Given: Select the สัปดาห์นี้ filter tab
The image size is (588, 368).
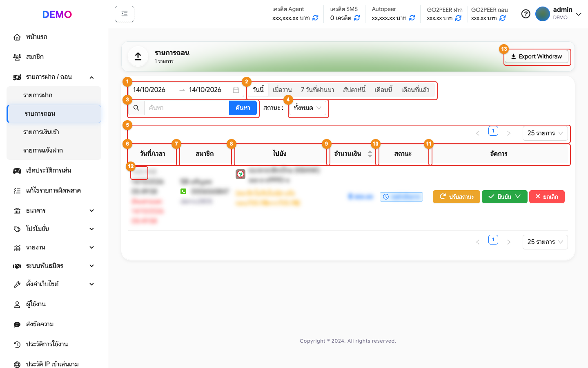Looking at the screenshot, I should tap(354, 90).
